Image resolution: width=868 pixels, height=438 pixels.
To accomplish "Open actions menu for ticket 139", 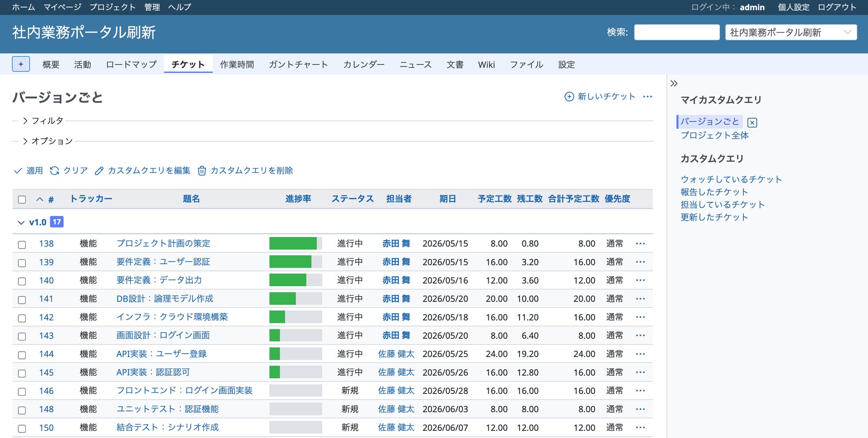I will (641, 262).
